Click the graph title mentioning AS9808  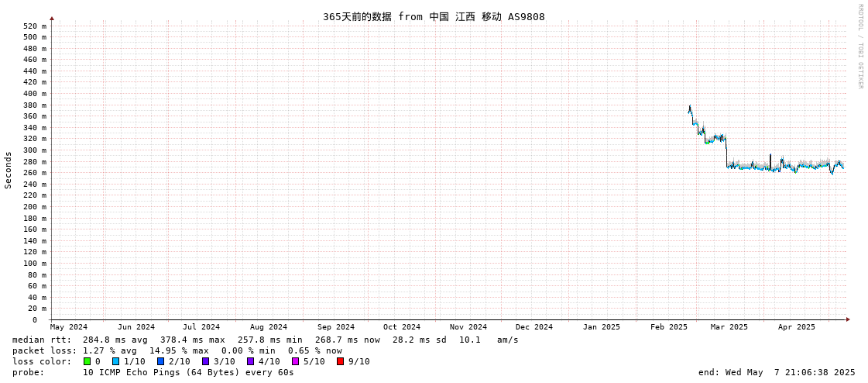tap(434, 16)
